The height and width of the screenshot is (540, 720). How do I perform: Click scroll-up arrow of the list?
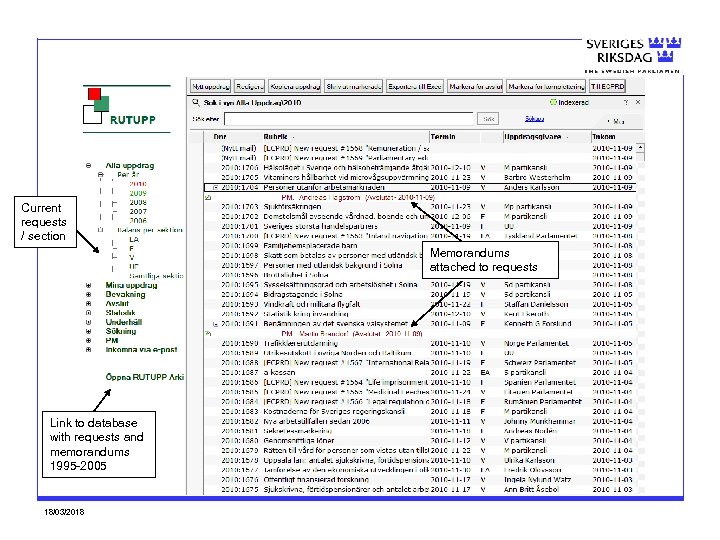point(640,148)
